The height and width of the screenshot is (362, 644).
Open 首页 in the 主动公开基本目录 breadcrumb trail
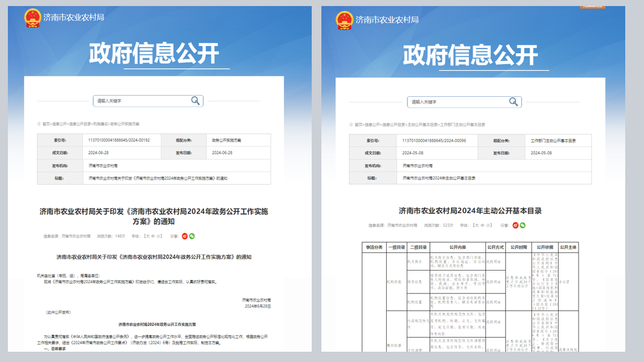pos(358,125)
